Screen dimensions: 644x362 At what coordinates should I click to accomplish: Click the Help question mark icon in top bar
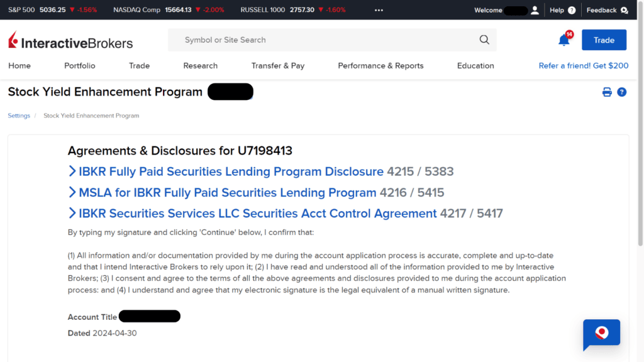572,10
